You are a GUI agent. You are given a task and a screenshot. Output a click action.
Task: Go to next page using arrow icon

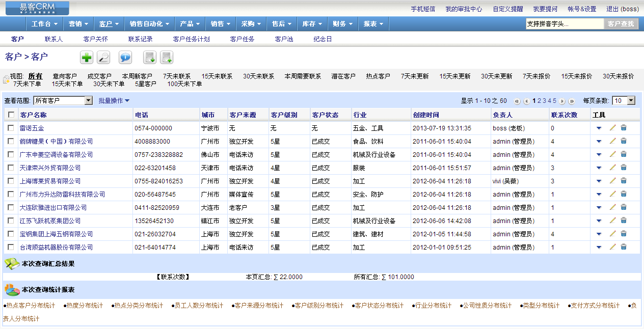tap(562, 101)
